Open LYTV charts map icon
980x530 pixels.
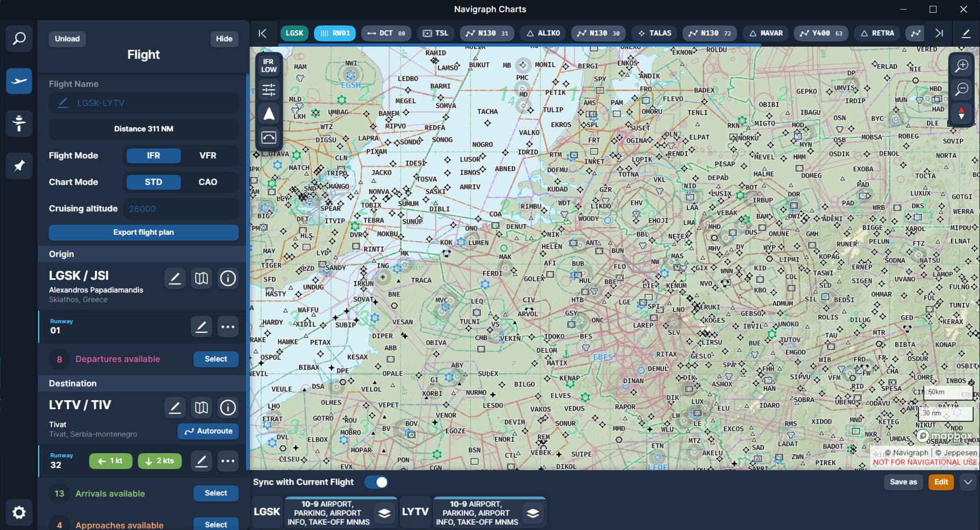[x=202, y=408]
